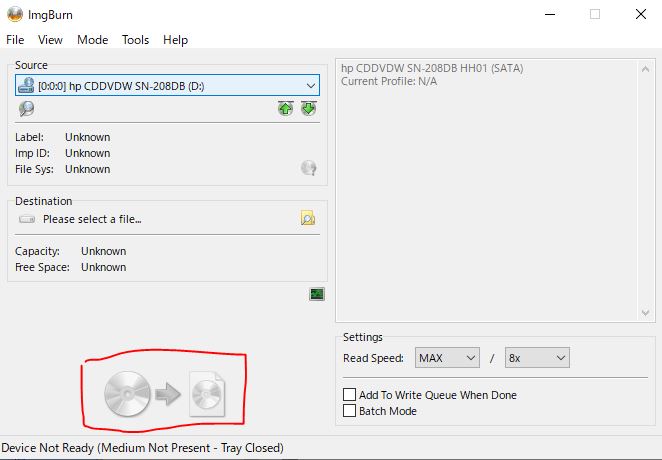Open the DVDInfoPro graph display icon
The width and height of the screenshot is (662, 460).
pos(317,294)
